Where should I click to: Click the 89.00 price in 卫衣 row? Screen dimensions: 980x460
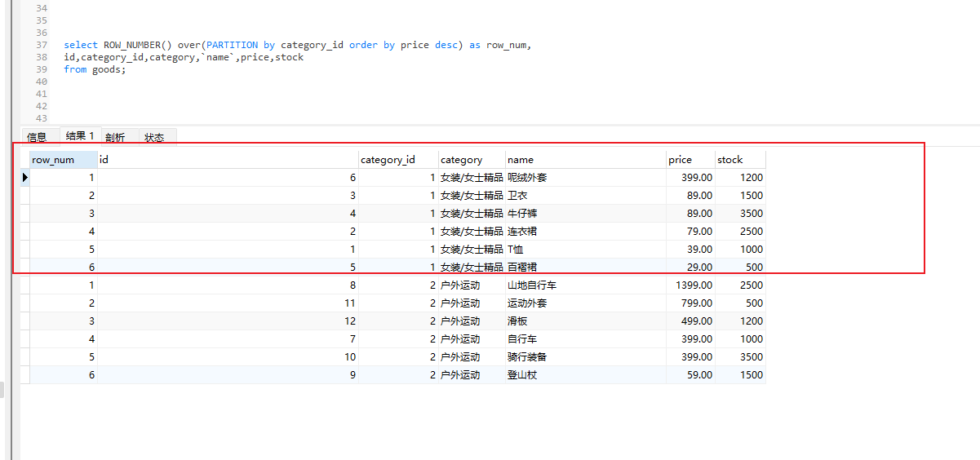pyautogui.click(x=690, y=196)
